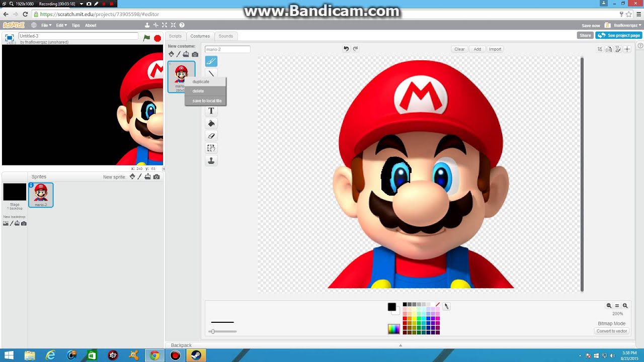
Task: Select the Costumes tab
Action: click(x=200, y=36)
